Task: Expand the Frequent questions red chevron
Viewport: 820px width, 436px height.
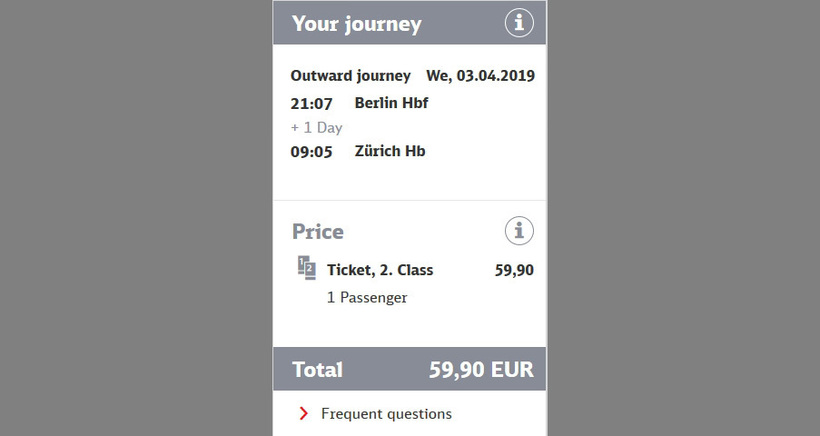Action: coord(303,414)
